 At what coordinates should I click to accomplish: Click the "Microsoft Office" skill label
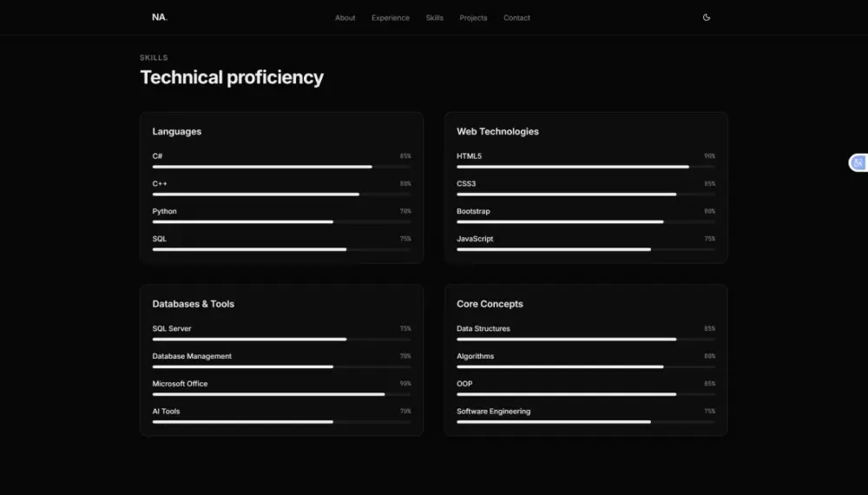pyautogui.click(x=180, y=384)
